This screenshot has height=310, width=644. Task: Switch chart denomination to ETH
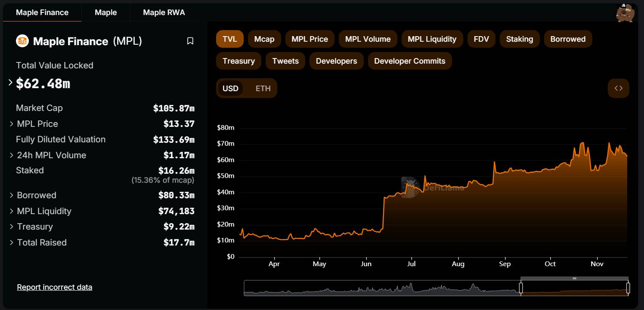tap(263, 88)
